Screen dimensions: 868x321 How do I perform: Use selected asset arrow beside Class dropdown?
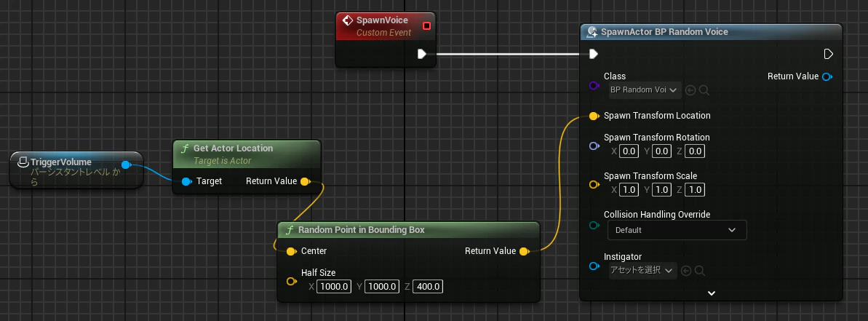click(690, 90)
